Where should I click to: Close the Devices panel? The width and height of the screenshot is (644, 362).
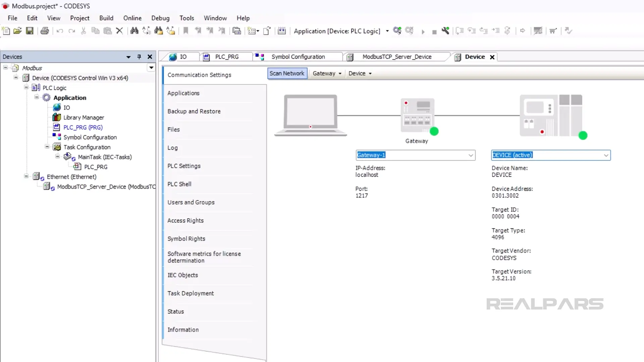[x=150, y=57]
